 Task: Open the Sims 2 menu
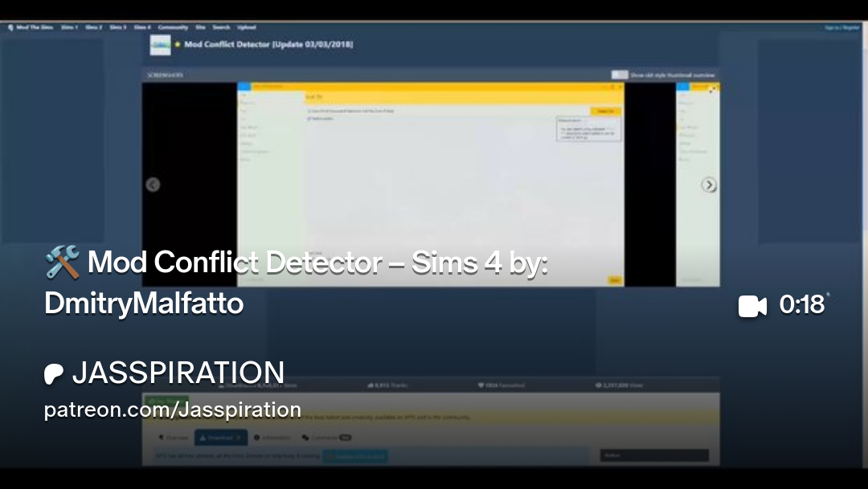tap(93, 27)
